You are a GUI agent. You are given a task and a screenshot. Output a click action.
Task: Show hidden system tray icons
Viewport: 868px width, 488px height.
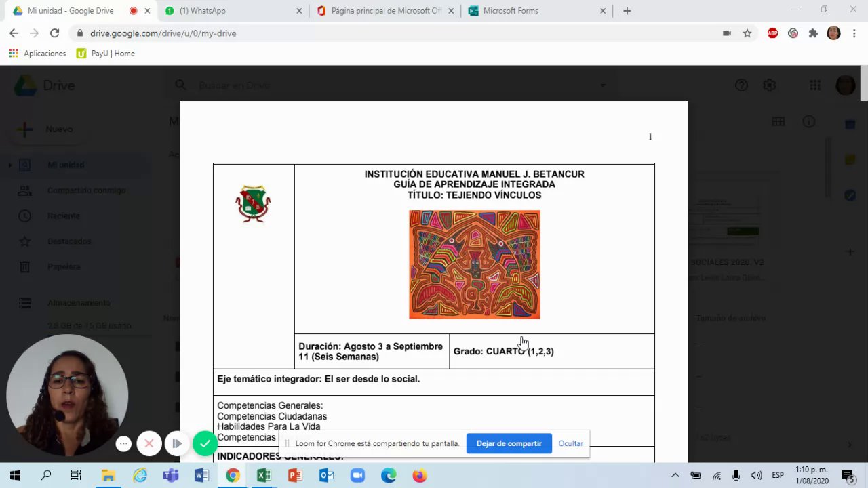pos(675,475)
